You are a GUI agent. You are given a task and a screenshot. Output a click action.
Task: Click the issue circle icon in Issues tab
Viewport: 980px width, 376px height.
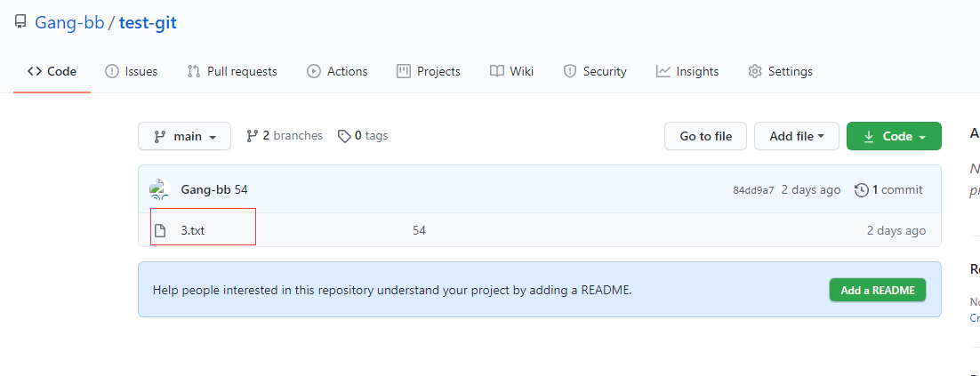pyautogui.click(x=112, y=71)
